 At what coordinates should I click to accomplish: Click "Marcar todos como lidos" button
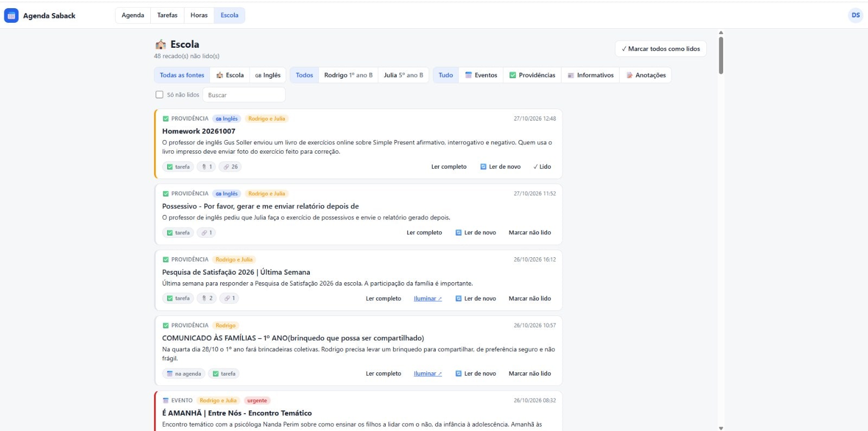[x=661, y=49]
